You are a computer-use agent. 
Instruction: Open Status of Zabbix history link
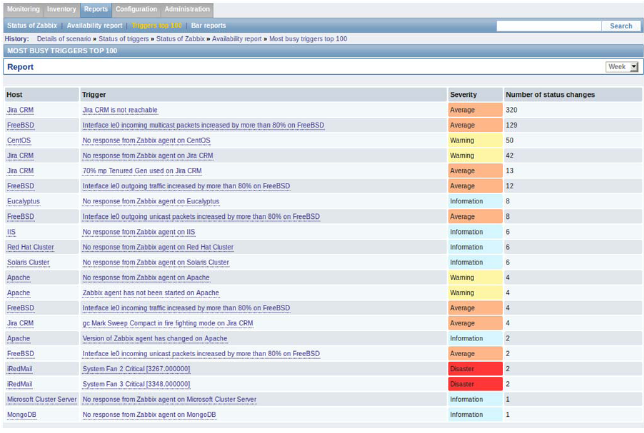(x=180, y=39)
